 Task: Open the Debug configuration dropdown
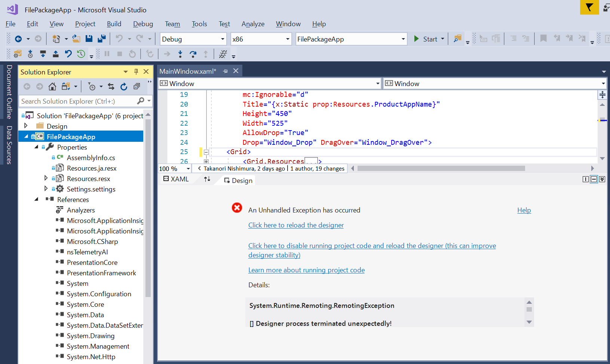click(x=223, y=39)
